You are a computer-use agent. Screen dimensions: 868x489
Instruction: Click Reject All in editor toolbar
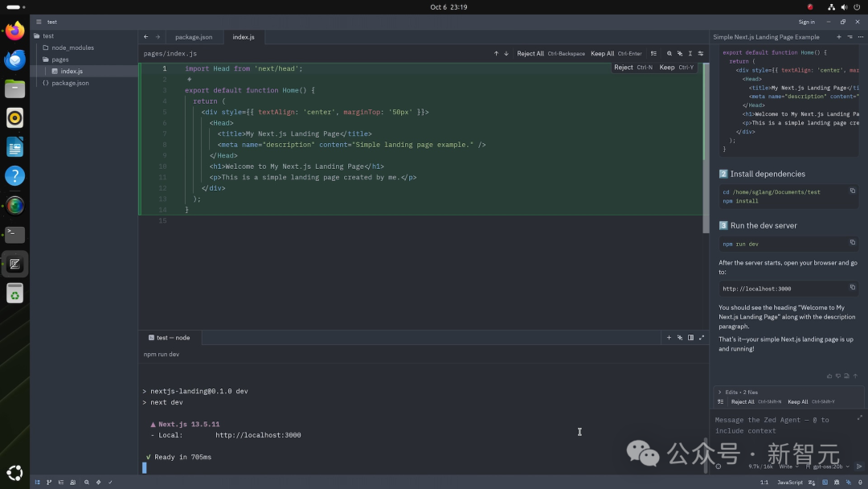coord(530,54)
